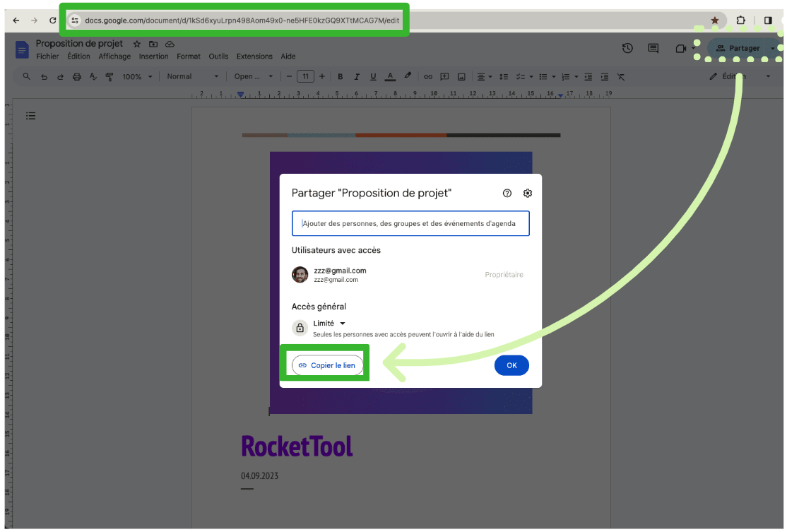This screenshot has height=532, width=787.
Task: Open the 100% zoom level dropdown
Action: pyautogui.click(x=136, y=76)
